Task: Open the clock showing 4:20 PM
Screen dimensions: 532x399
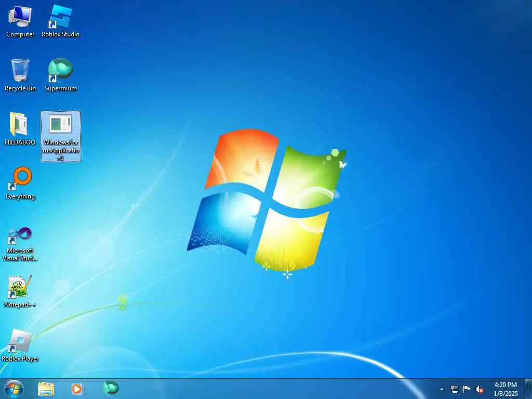Action: click(506, 389)
